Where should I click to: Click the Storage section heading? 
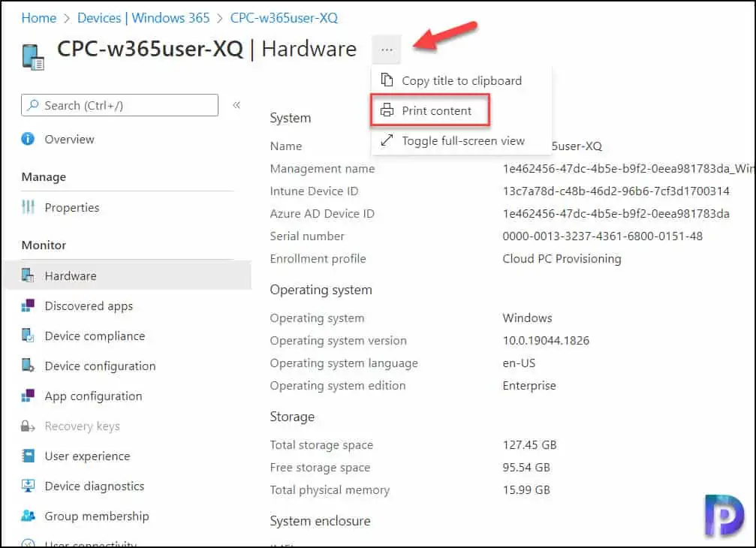tap(292, 417)
